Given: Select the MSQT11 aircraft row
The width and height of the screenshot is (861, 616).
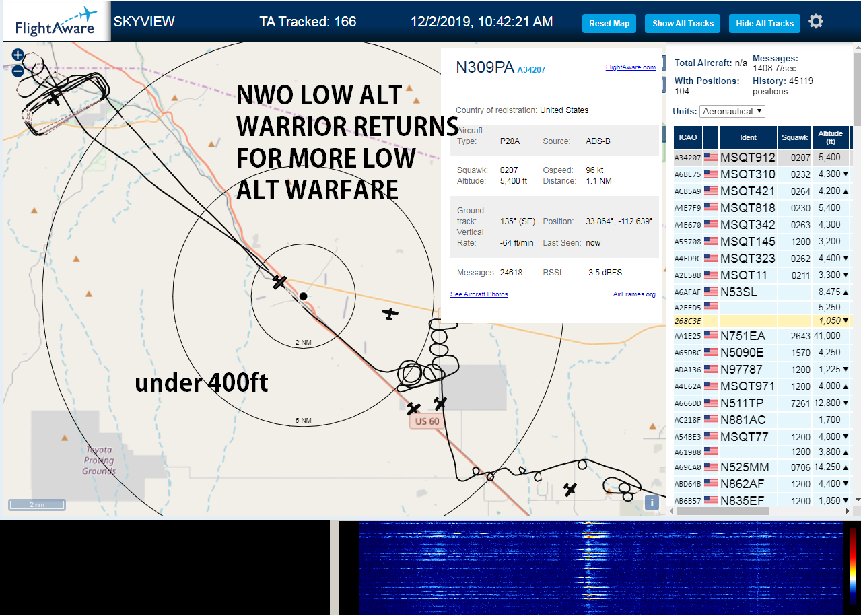Looking at the screenshot, I should tap(762, 275).
